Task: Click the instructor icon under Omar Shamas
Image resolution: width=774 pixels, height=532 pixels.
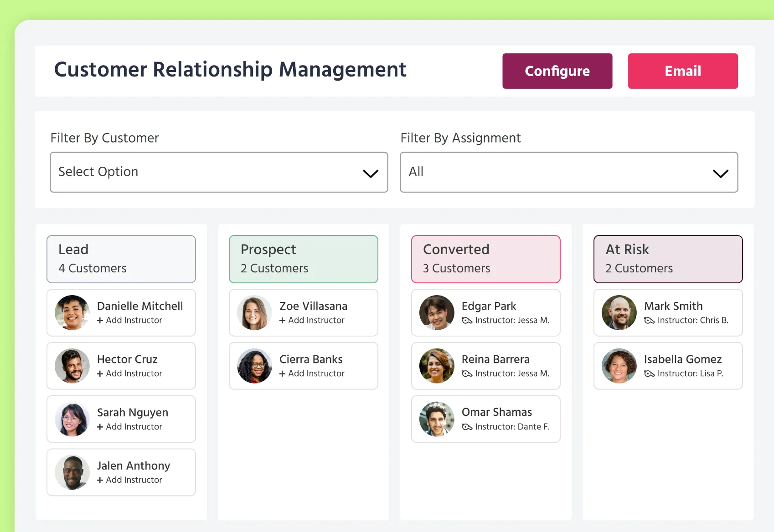Action: coord(467,427)
